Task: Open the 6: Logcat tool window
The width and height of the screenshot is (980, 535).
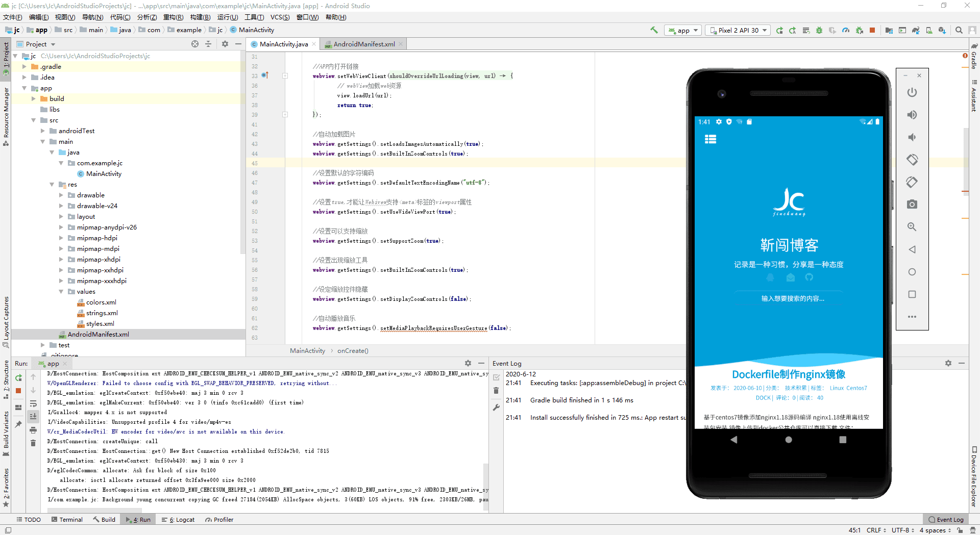Action: coord(178,520)
